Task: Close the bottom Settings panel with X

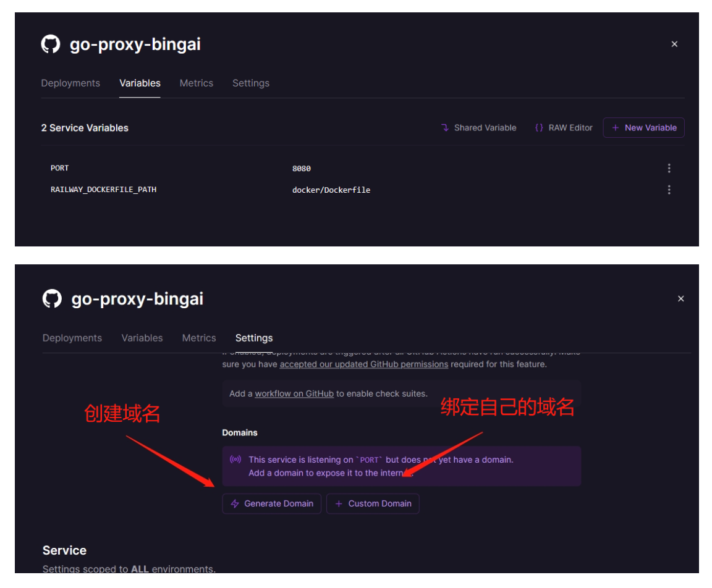Action: (680, 299)
